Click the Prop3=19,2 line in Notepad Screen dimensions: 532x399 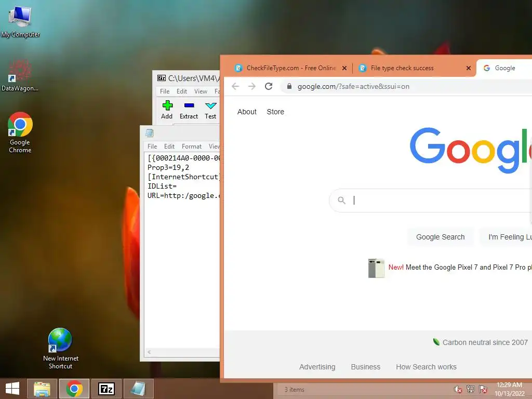pyautogui.click(x=168, y=167)
